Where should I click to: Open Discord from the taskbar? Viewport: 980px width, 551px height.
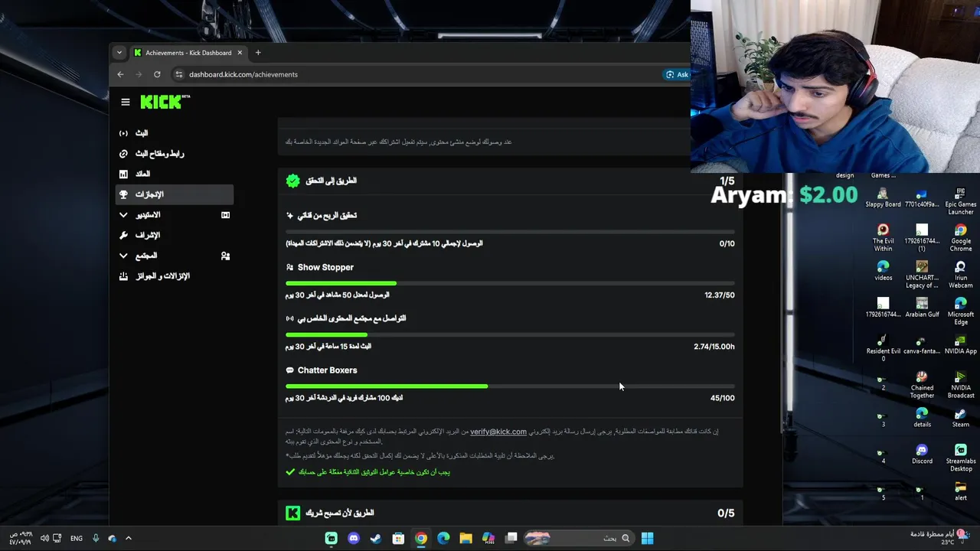(353, 538)
